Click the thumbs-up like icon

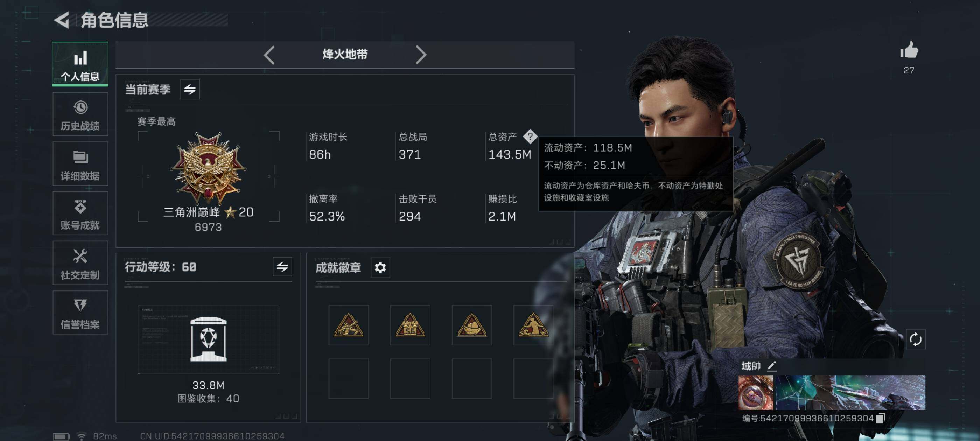909,50
